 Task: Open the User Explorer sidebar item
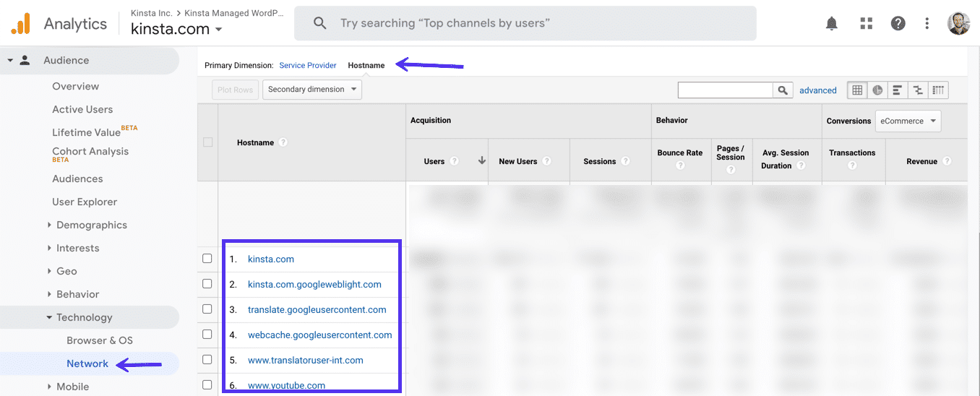85,202
